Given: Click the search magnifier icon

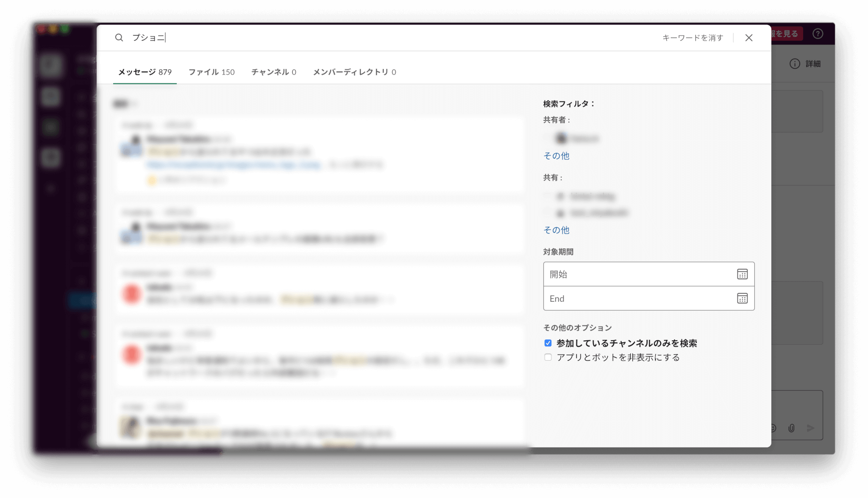Looking at the screenshot, I should (x=119, y=38).
